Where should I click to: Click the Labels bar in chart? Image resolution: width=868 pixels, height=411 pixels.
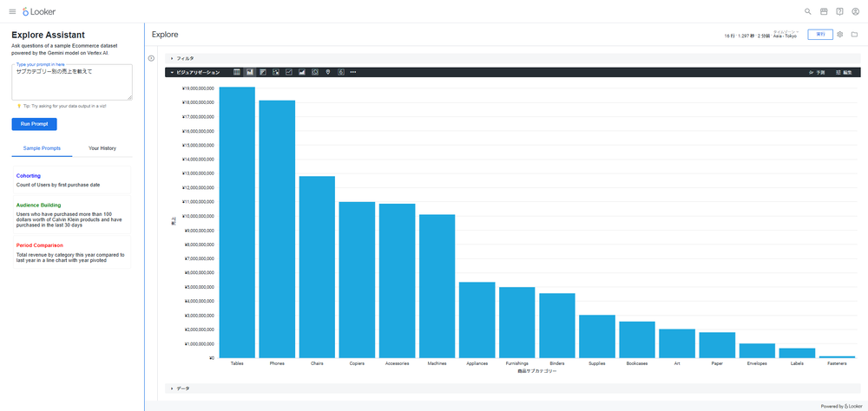[797, 353]
